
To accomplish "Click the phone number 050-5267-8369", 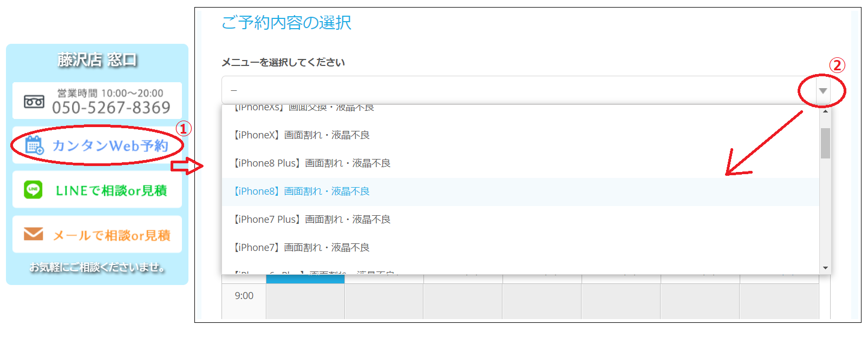I will click(111, 108).
